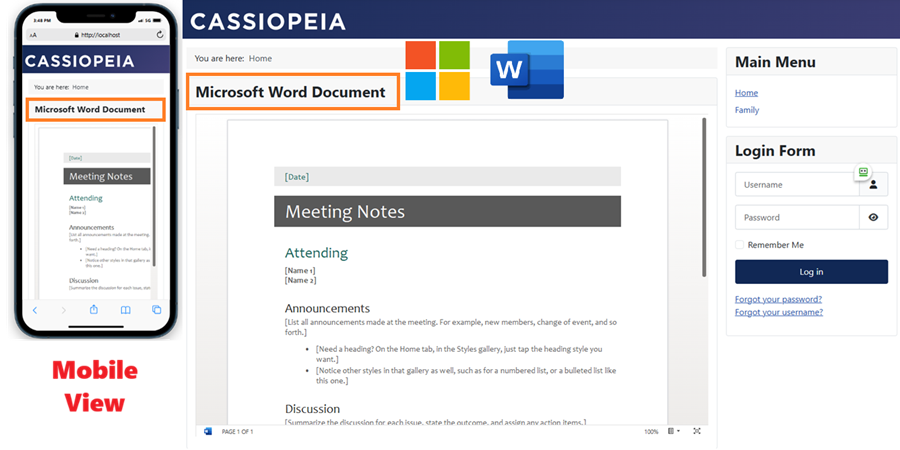
Task: Tap the mobile Safari share icon
Action: [x=94, y=309]
